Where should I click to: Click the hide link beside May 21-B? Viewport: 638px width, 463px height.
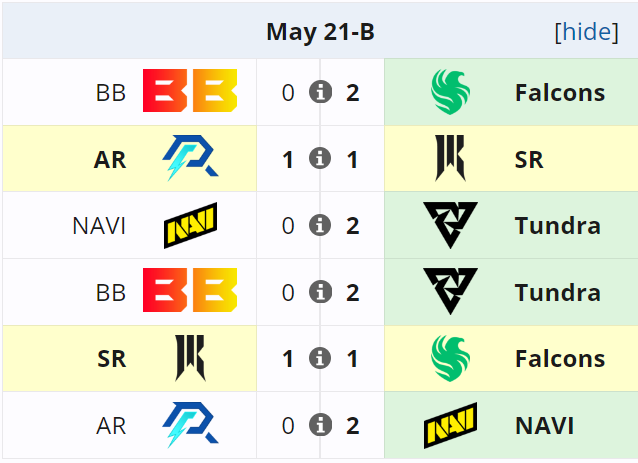[x=586, y=32]
